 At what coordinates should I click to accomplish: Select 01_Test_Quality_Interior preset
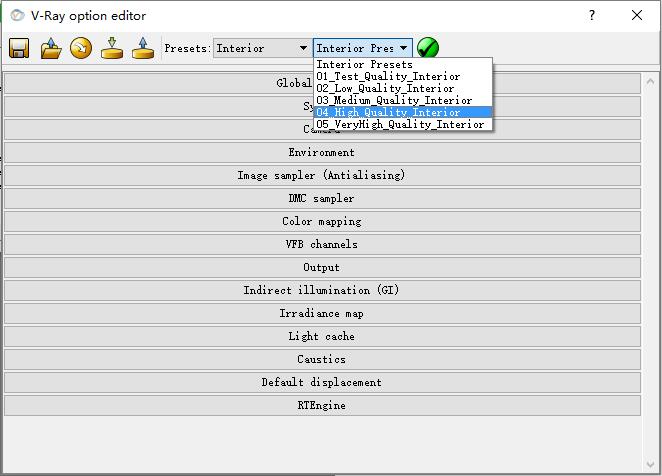(x=388, y=76)
